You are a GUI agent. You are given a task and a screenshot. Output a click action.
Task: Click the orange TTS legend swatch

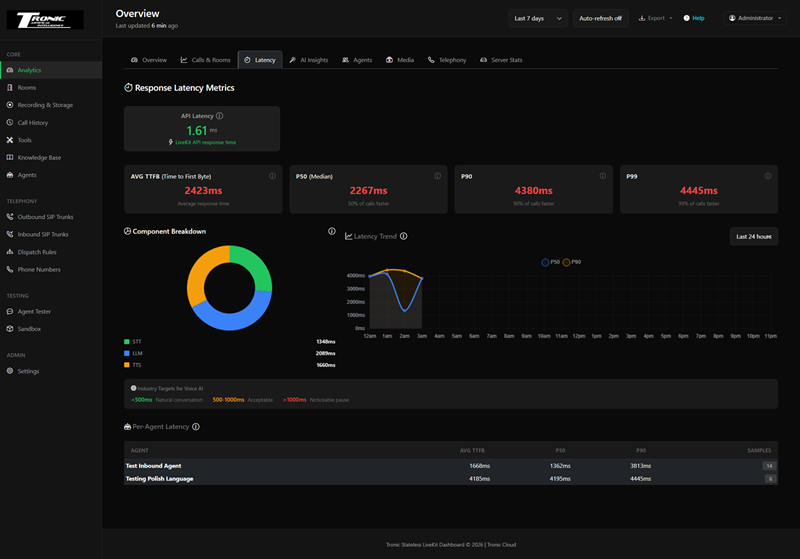pyautogui.click(x=127, y=365)
